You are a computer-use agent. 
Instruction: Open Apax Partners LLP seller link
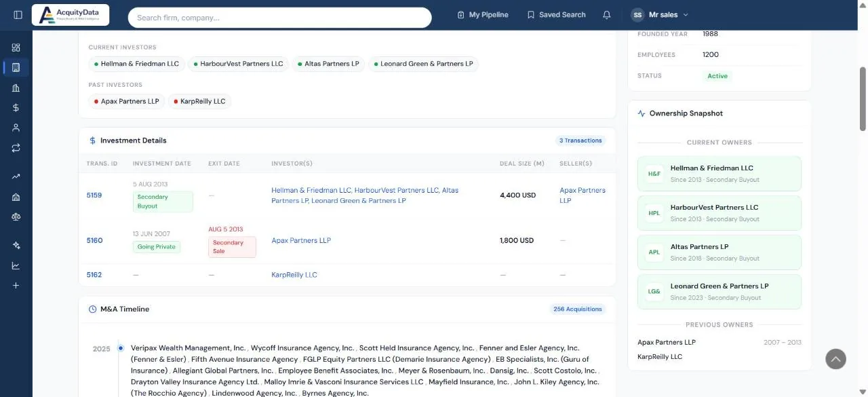coord(583,195)
